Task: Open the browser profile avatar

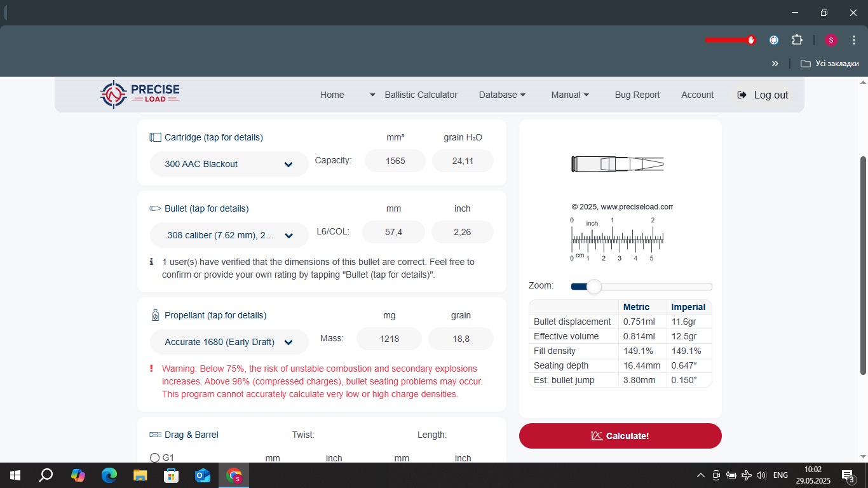Action: pyautogui.click(x=831, y=40)
